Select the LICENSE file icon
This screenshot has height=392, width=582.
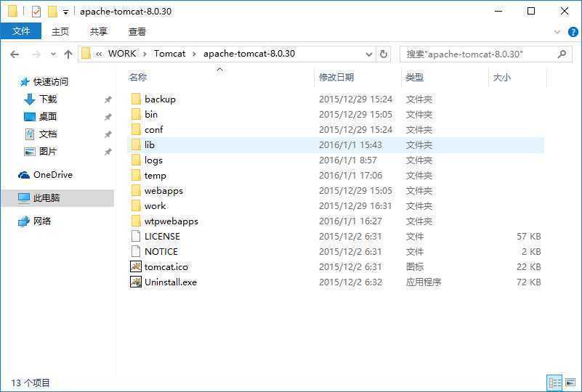[x=136, y=236]
